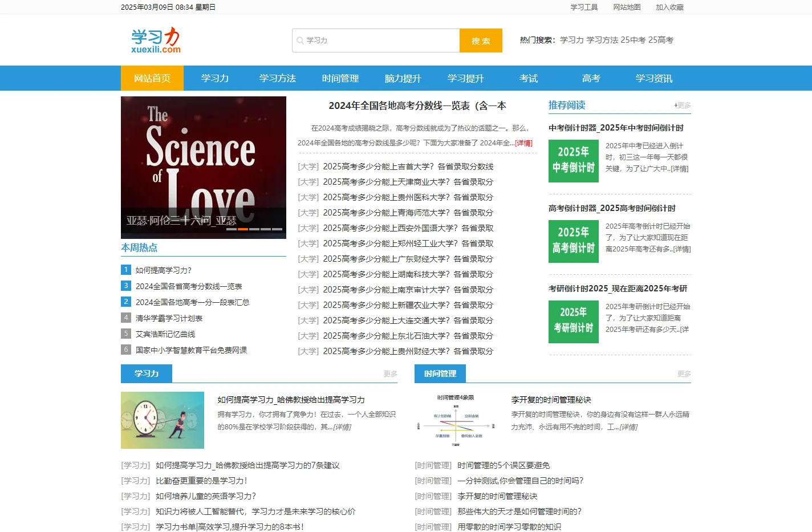Open title 考研倒计时2025_现在距离2025年考研
The height and width of the screenshot is (532, 812).
pyautogui.click(x=618, y=289)
